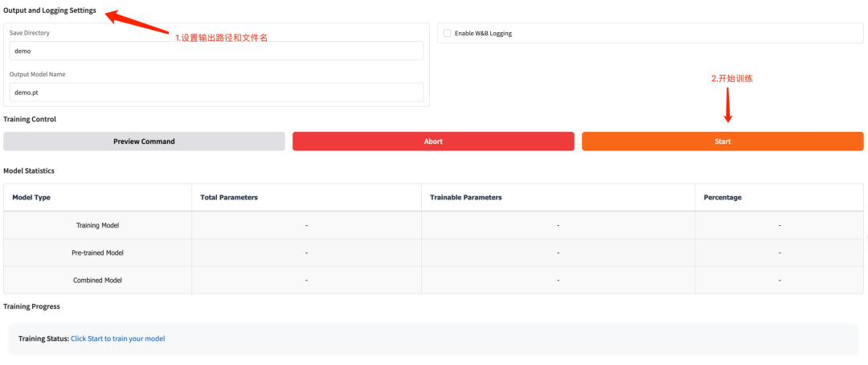Click the Output Model Name field
868x365 pixels.
click(215, 92)
